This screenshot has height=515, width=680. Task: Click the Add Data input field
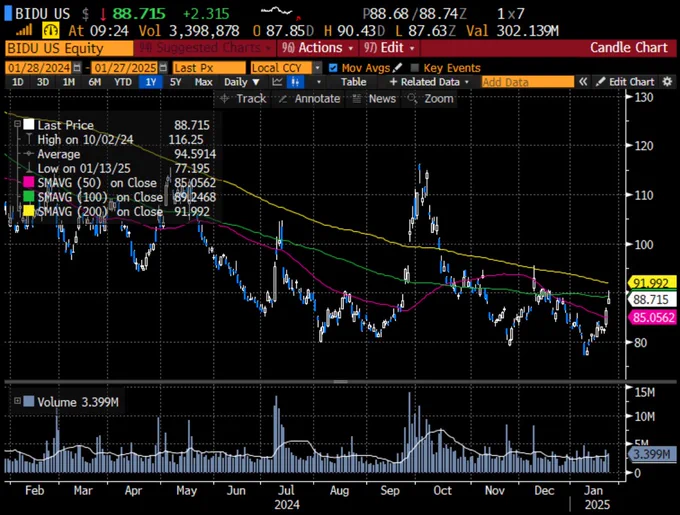[x=527, y=82]
